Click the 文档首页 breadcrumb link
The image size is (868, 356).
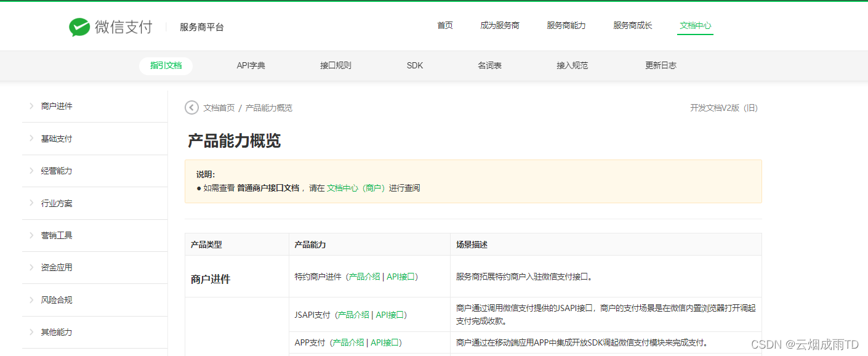(219, 108)
